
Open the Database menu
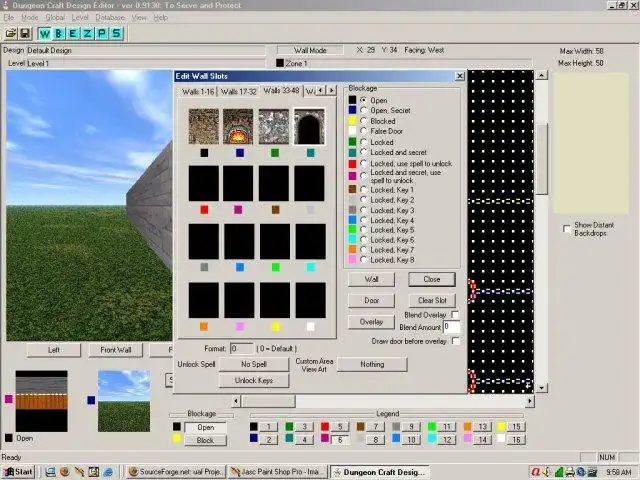pos(110,18)
